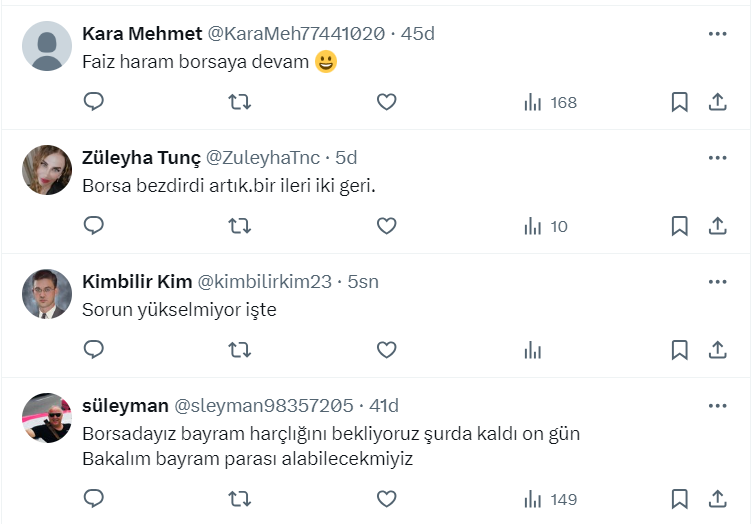Click Kimbilir Kim's profile avatar

tap(47, 294)
